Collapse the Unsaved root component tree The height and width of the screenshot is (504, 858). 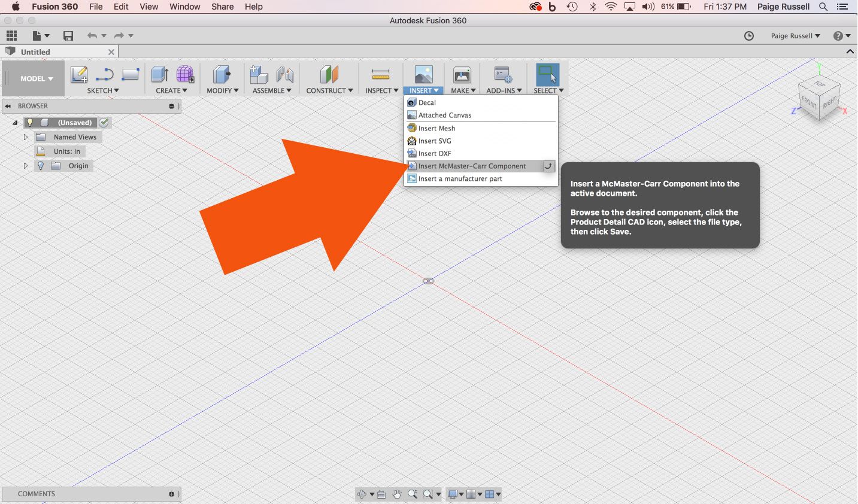tap(15, 123)
